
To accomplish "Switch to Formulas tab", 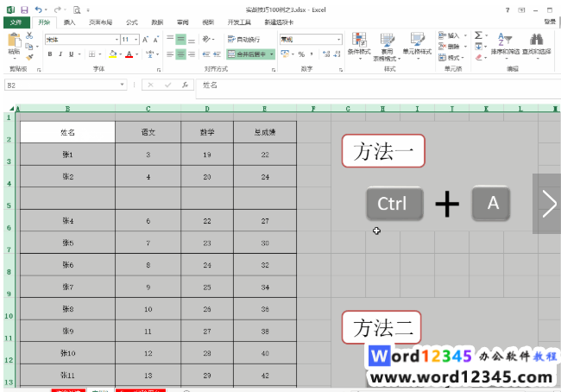I will tap(132, 22).
